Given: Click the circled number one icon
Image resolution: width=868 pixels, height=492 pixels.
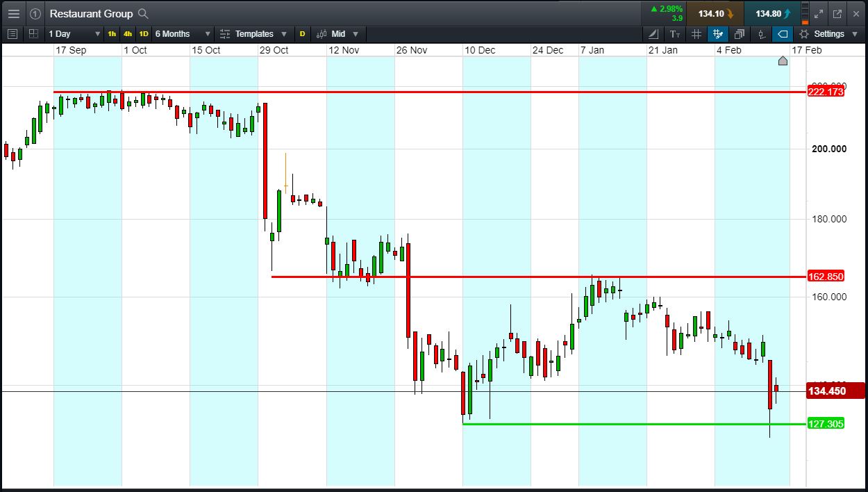Looking at the screenshot, I should (36, 13).
